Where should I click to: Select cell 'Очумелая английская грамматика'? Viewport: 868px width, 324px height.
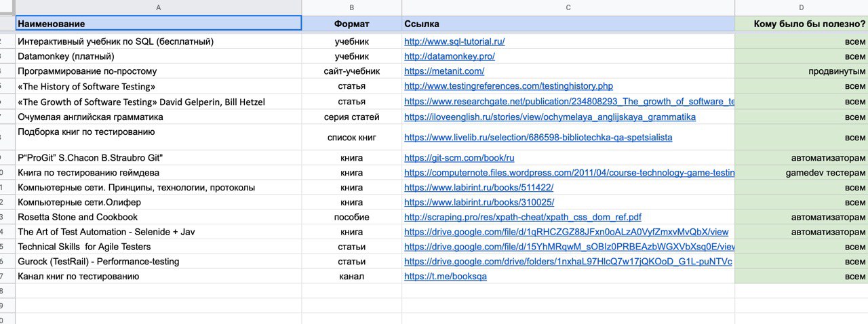click(159, 117)
